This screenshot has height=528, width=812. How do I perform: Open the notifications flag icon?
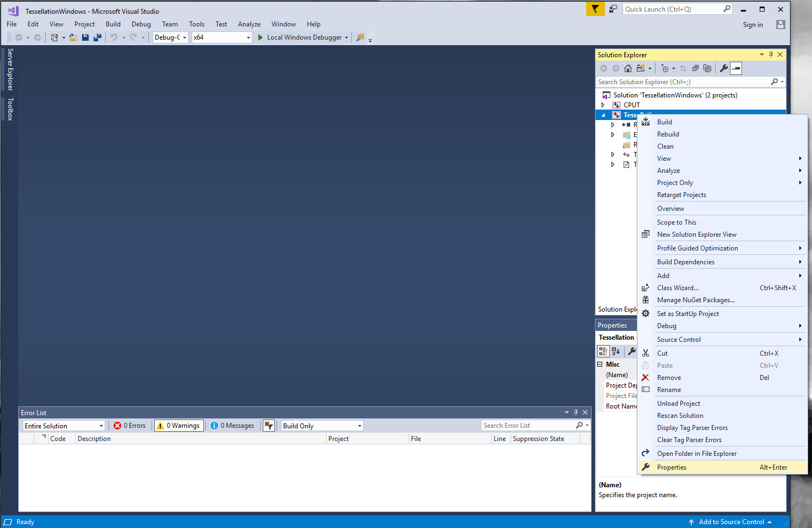pos(595,9)
